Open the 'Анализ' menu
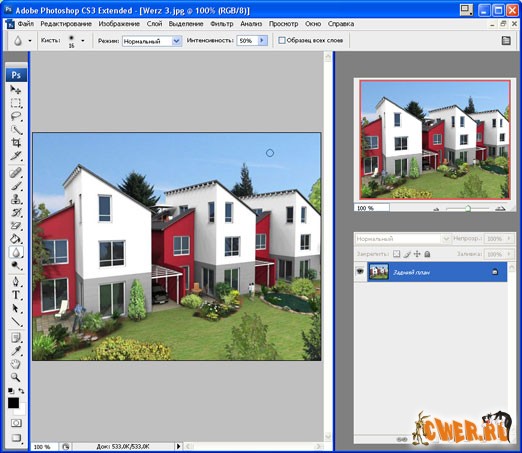This screenshot has width=522, height=453. click(251, 24)
